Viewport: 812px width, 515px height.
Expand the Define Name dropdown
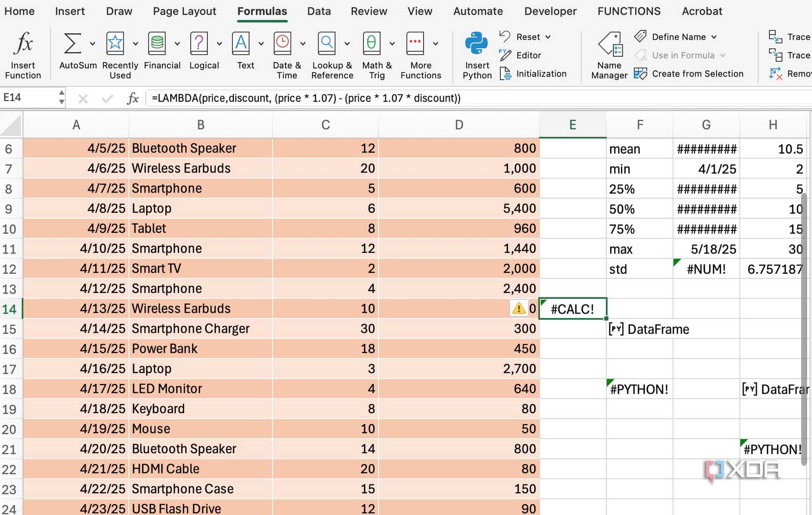click(714, 37)
